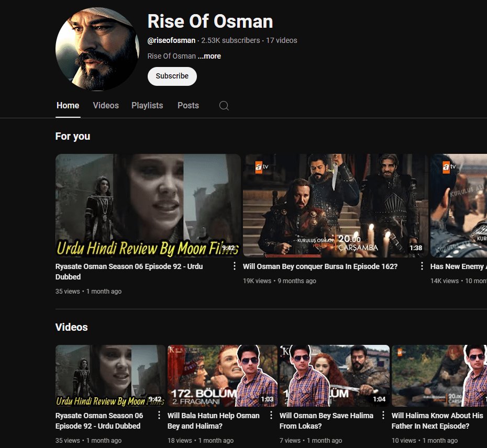Play the 9:42 thumbnail in the Videos section
Screen dimensions: 487x448
tap(110, 376)
